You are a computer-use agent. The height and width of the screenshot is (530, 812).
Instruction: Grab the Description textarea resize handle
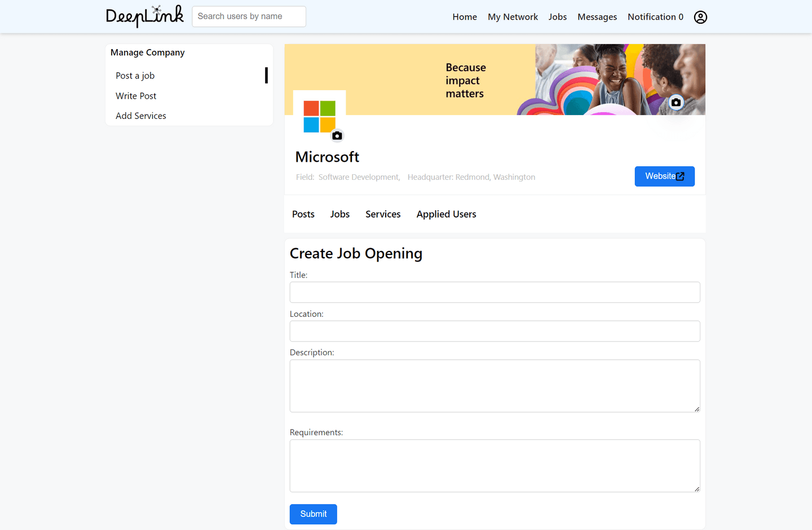(697, 409)
